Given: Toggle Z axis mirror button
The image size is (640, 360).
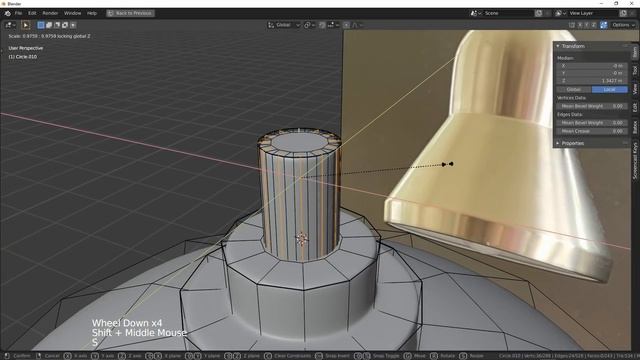Looking at the screenshot, I should click(593, 25).
